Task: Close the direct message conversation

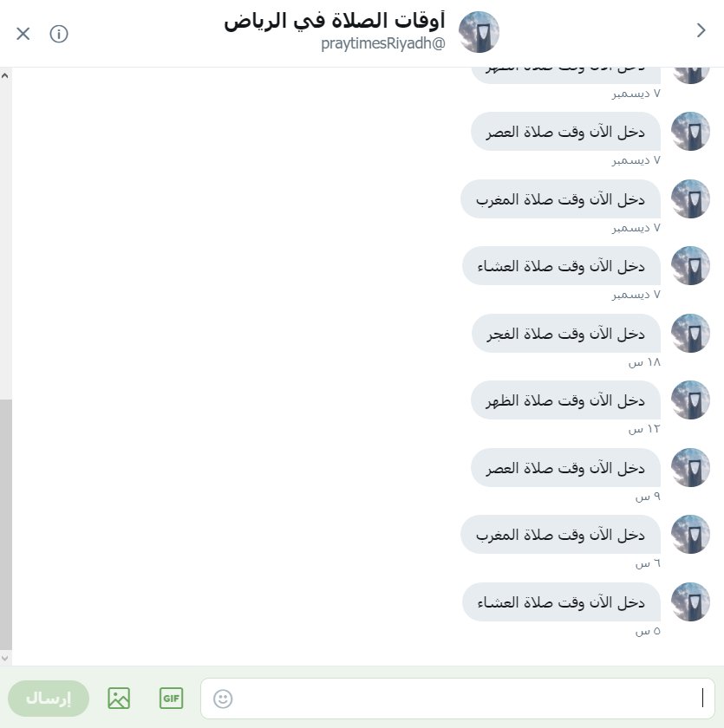Action: (x=23, y=34)
